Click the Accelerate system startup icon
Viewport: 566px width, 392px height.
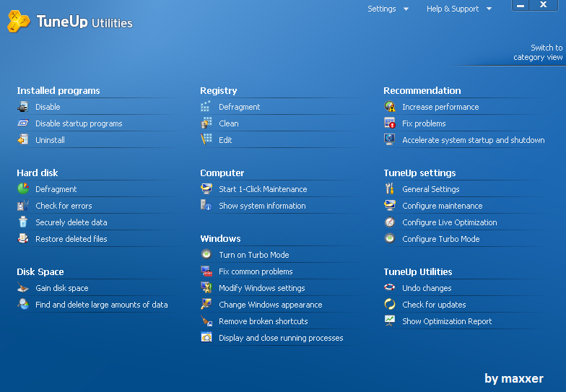pyautogui.click(x=390, y=139)
